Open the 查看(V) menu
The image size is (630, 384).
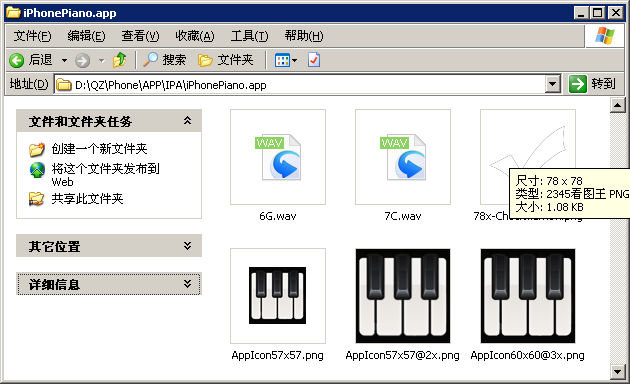pyautogui.click(x=140, y=36)
